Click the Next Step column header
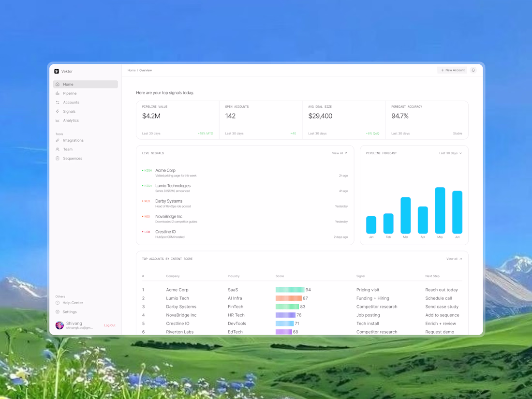532x399 pixels. click(x=432, y=276)
